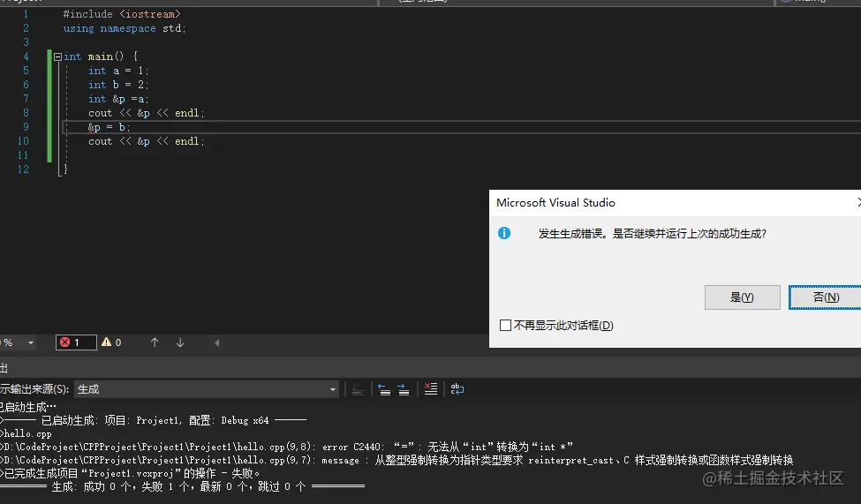Click the 否(N) button in the dialog

[826, 297]
